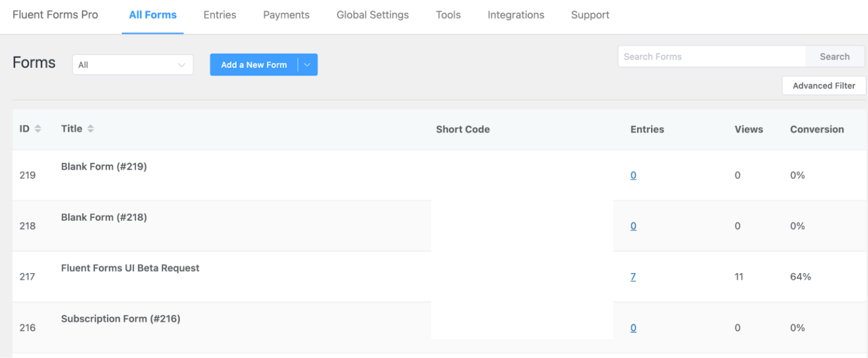This screenshot has height=358, width=868.
Task: Collapse the All status filter dropdown arrow
Action: [181, 64]
